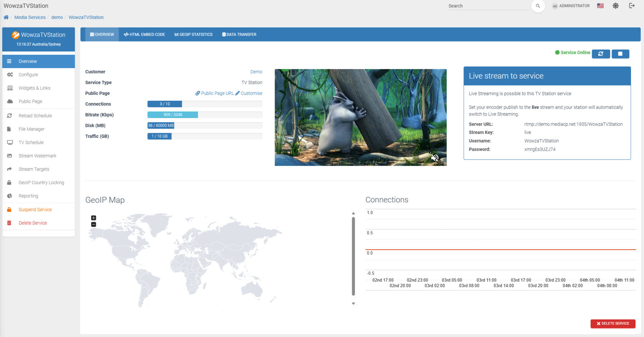Click the Bitrate 909 / 2048 progress bar
Image resolution: width=644 pixels, height=337 pixels.
(205, 115)
